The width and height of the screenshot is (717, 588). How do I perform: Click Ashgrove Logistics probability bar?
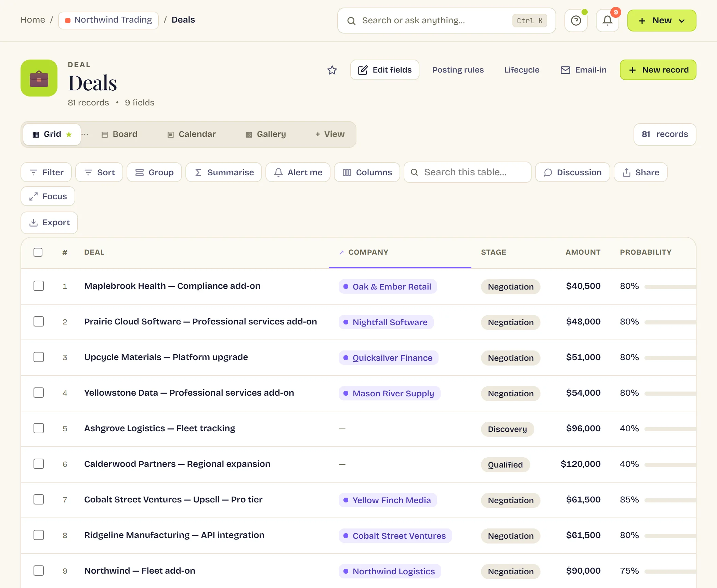click(x=670, y=429)
